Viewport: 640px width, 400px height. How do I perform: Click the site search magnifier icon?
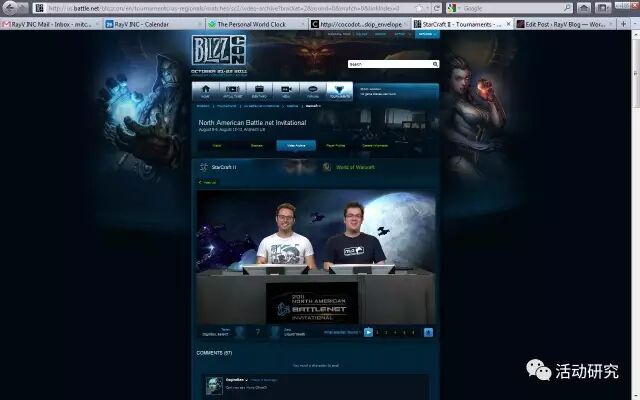pyautogui.click(x=436, y=64)
